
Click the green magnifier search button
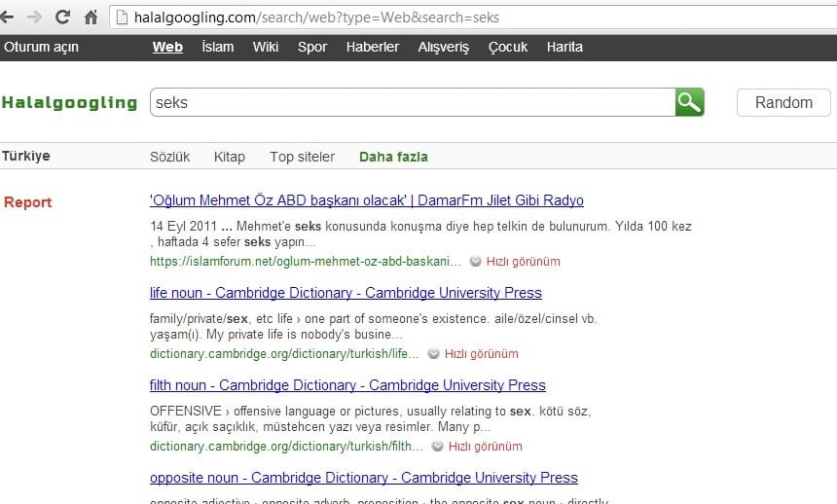point(689,102)
